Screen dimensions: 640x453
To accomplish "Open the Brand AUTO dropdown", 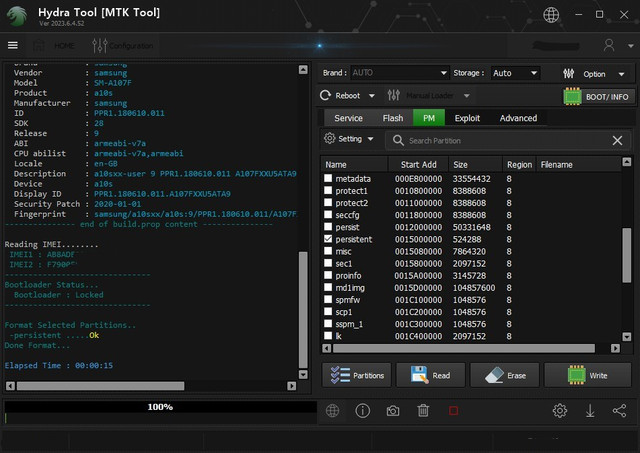I will 399,73.
